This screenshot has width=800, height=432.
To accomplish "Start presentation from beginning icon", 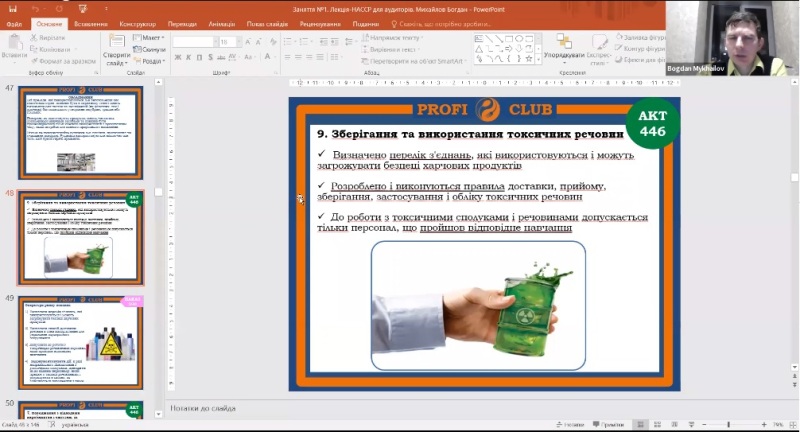I will pyautogui.click(x=84, y=9).
